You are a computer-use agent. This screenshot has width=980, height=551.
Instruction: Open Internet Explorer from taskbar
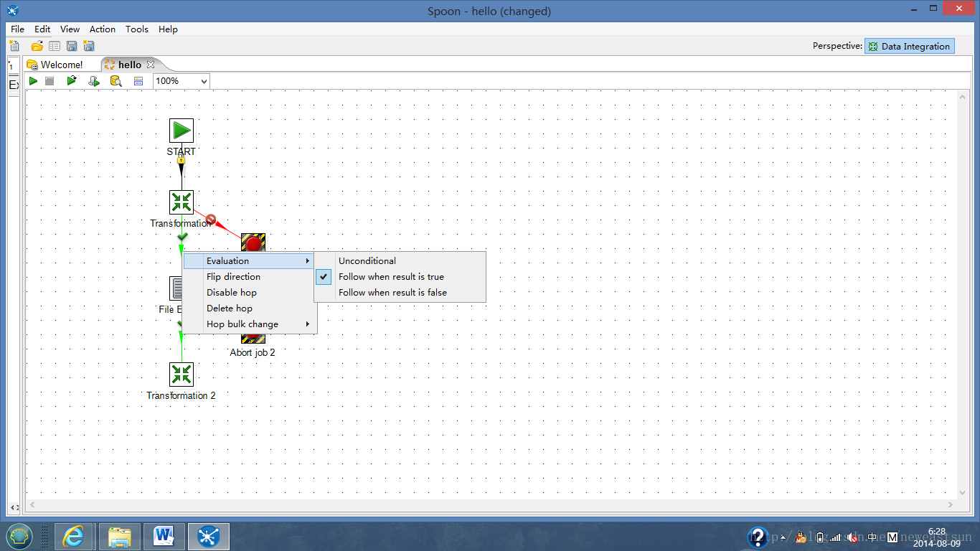tap(74, 537)
